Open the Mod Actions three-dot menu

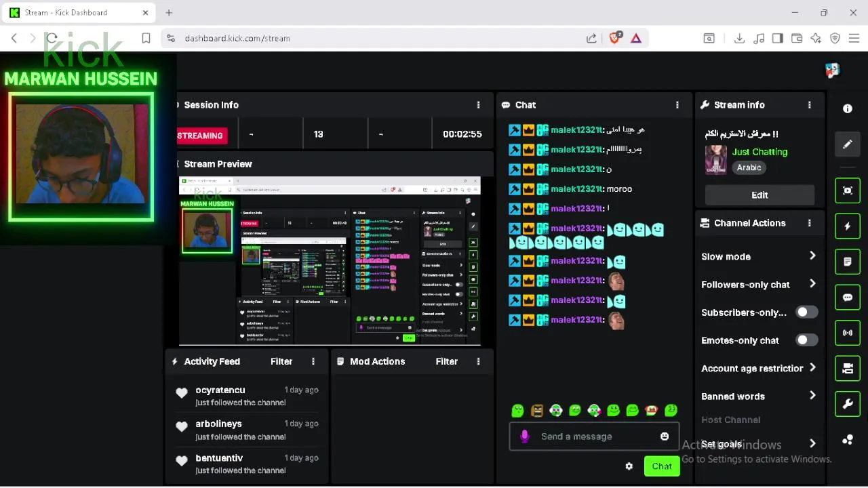coord(478,361)
